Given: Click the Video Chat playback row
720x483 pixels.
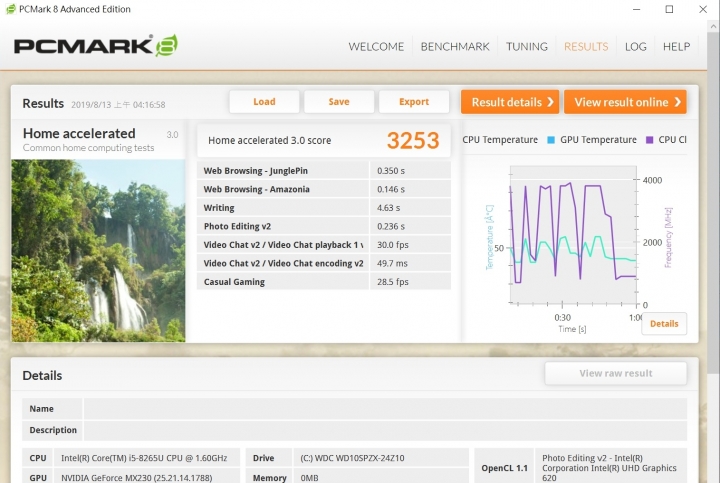Looking at the screenshot, I should tap(324, 245).
